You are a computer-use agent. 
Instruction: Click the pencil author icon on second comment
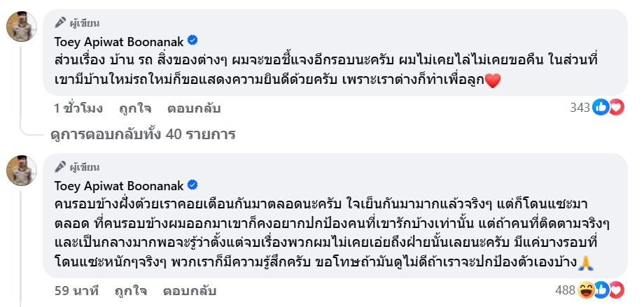(x=60, y=166)
